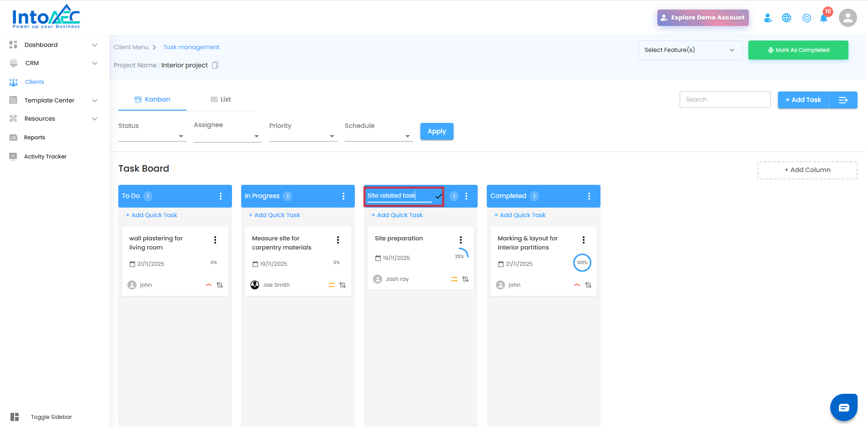
Task: Open To Do column options menu
Action: 221,196
